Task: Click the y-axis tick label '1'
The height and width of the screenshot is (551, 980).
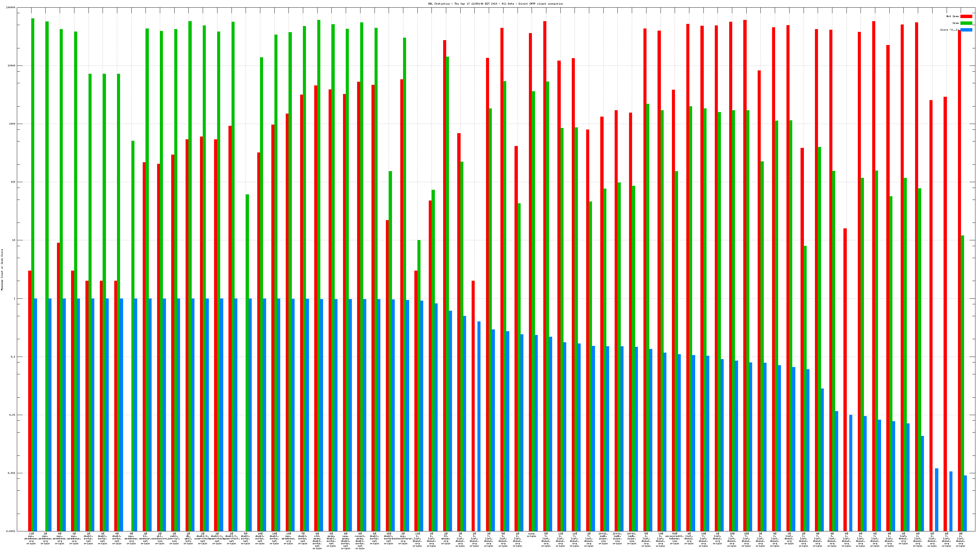Action: (14, 298)
